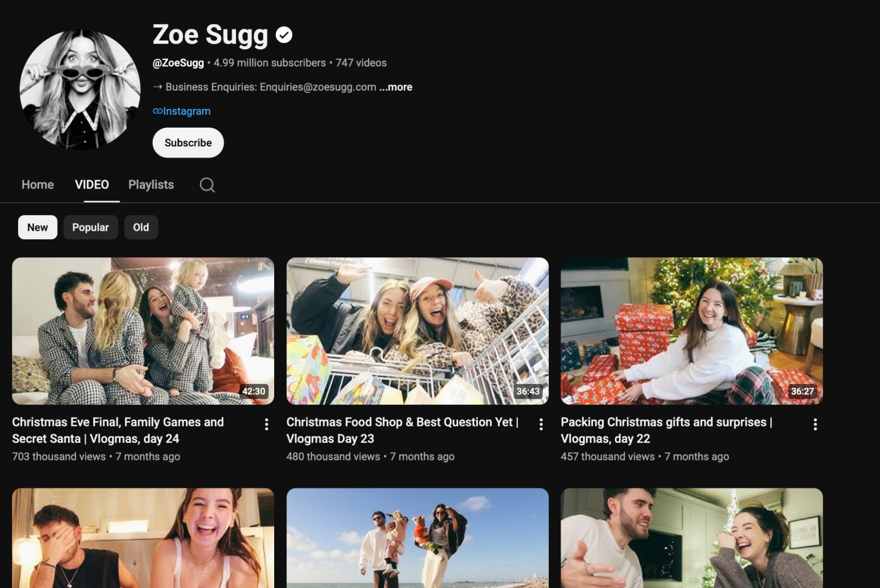Click the Zoe Sugg channel name heading
This screenshot has height=588, width=880.
[x=210, y=35]
